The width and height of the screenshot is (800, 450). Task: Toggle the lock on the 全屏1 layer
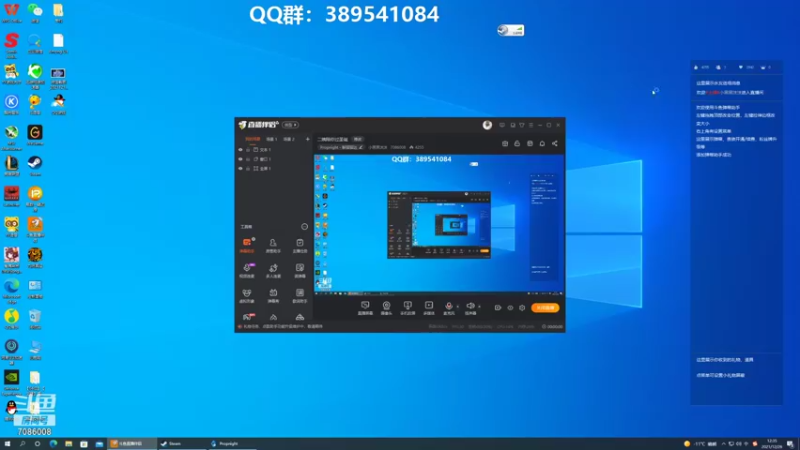(248, 168)
